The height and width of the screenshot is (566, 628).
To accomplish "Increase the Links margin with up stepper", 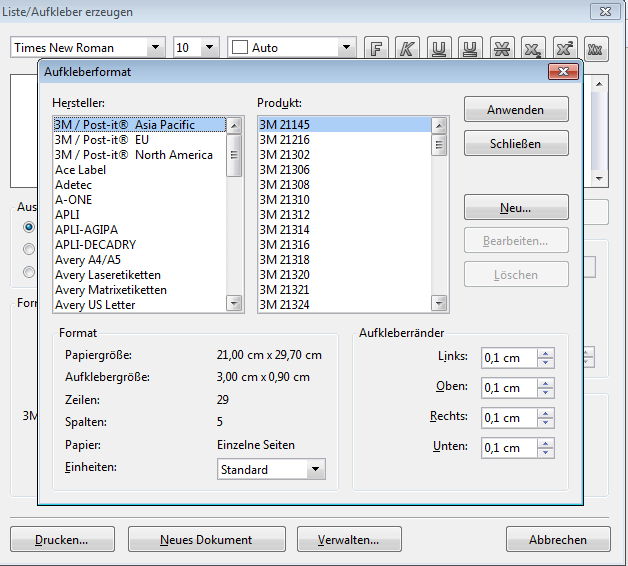I will (545, 353).
